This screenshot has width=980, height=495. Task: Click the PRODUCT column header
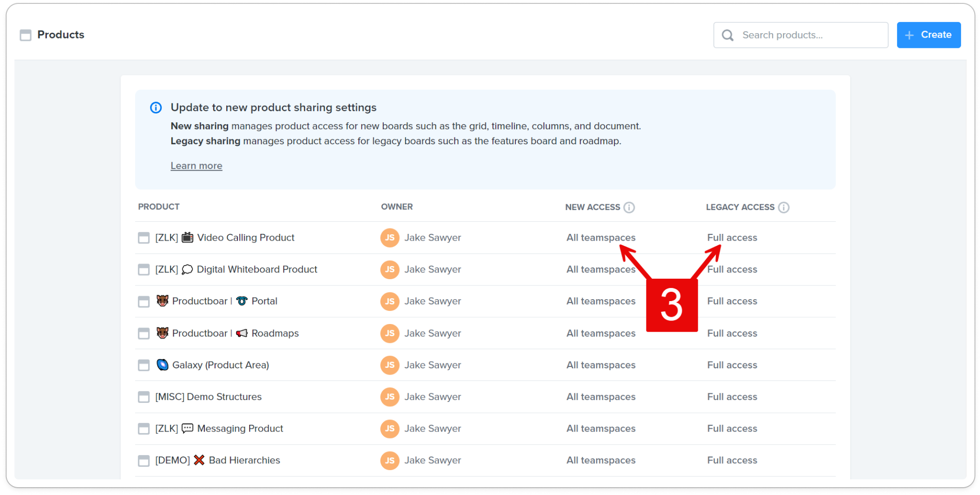pos(158,207)
